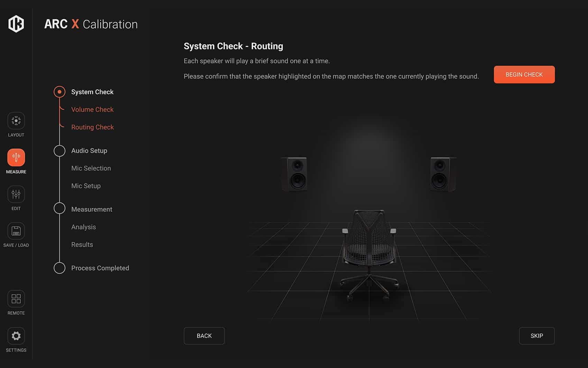Click the IK Multimedia logo

click(16, 24)
